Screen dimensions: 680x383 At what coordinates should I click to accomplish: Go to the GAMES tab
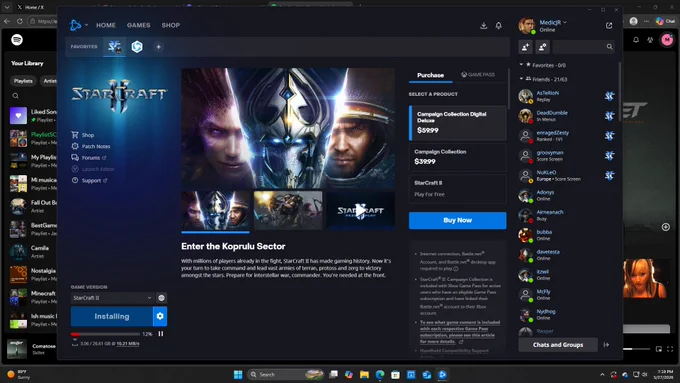coord(138,25)
